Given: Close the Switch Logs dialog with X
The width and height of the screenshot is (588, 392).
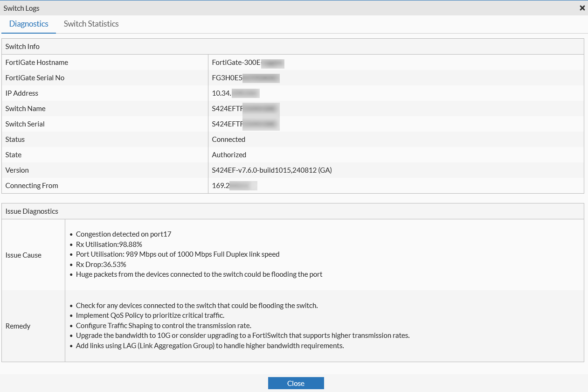Looking at the screenshot, I should [x=582, y=8].
